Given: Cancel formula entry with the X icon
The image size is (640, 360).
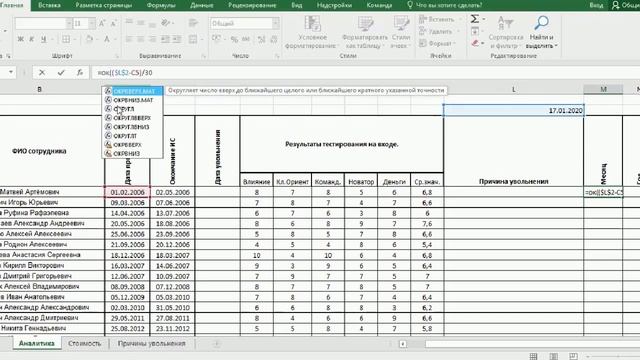Looking at the screenshot, I should [x=42, y=73].
